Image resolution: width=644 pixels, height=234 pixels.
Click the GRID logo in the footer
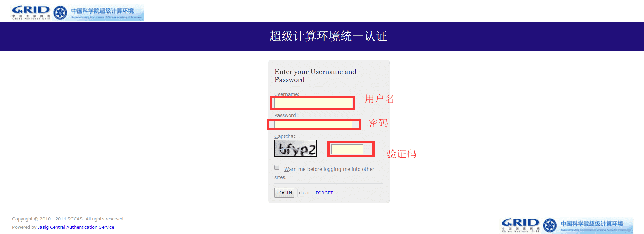click(521, 225)
